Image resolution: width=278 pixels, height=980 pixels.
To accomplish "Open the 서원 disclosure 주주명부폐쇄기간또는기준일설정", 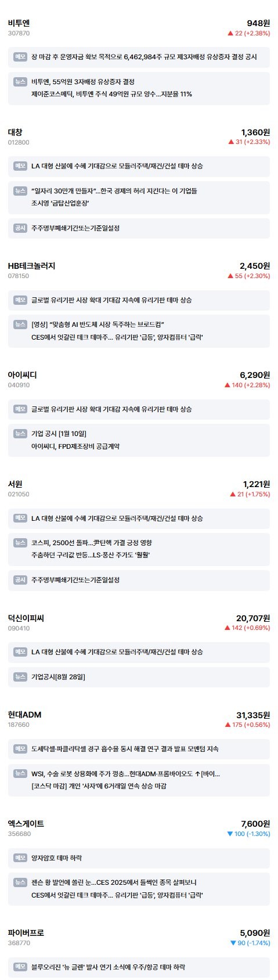I will [75, 580].
